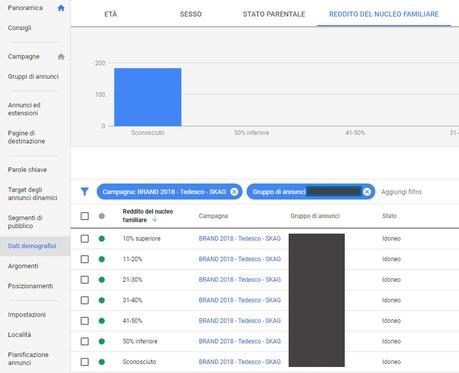Image resolution: width=459 pixels, height=373 pixels.
Task: Check the 10% superiore row checkbox
Action: (85, 239)
